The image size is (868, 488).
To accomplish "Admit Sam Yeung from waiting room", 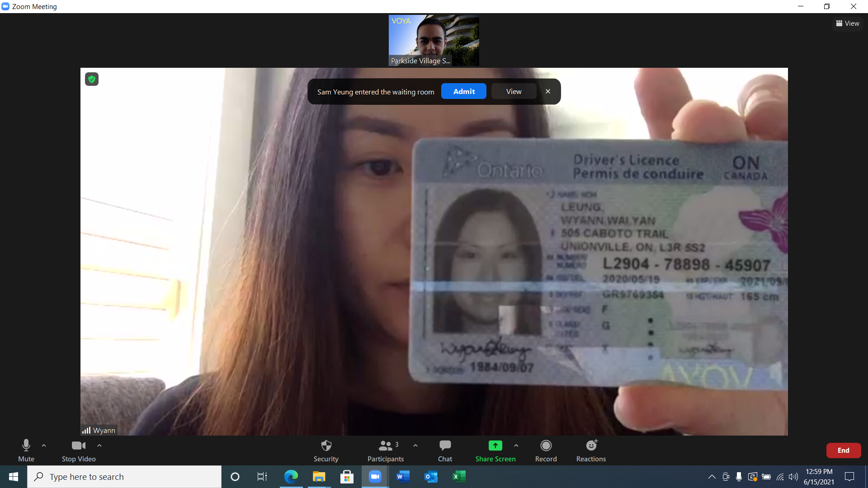I will [x=464, y=91].
